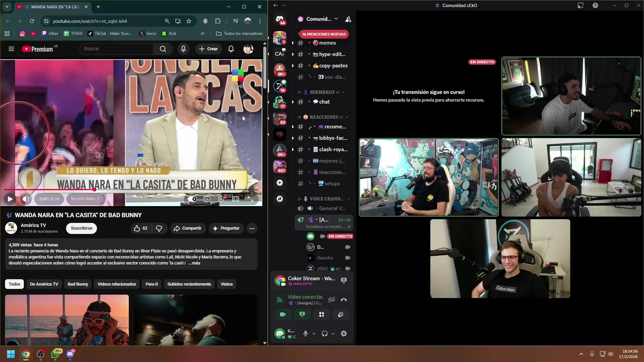Screen dimensions: 644x362
Task: Click the Suscribirse button
Action: 82,228
